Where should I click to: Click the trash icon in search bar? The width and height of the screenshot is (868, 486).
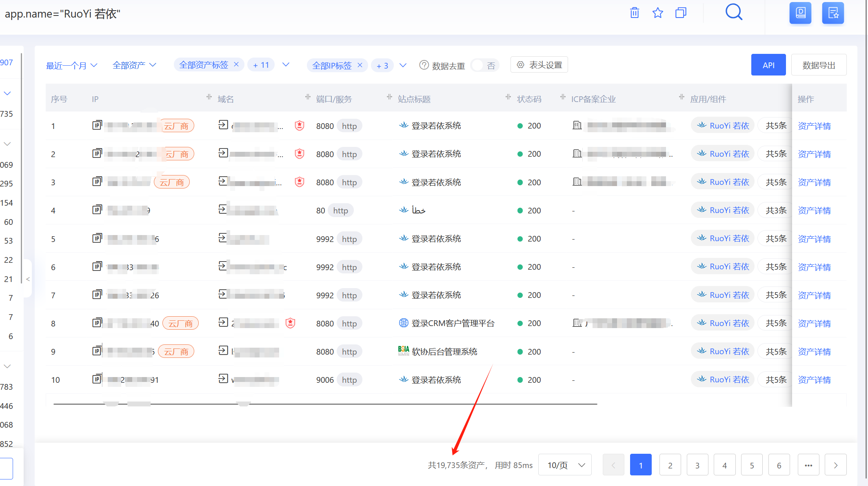click(x=634, y=13)
